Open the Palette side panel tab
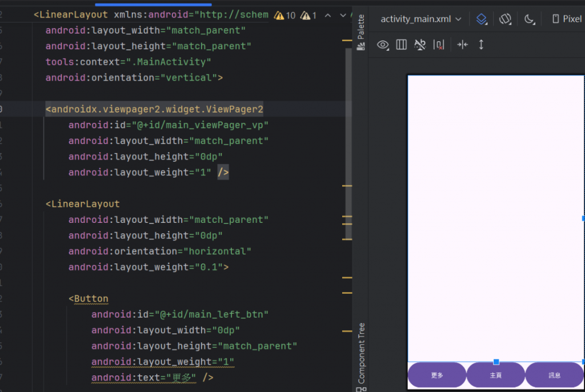The image size is (585, 392). point(361,32)
